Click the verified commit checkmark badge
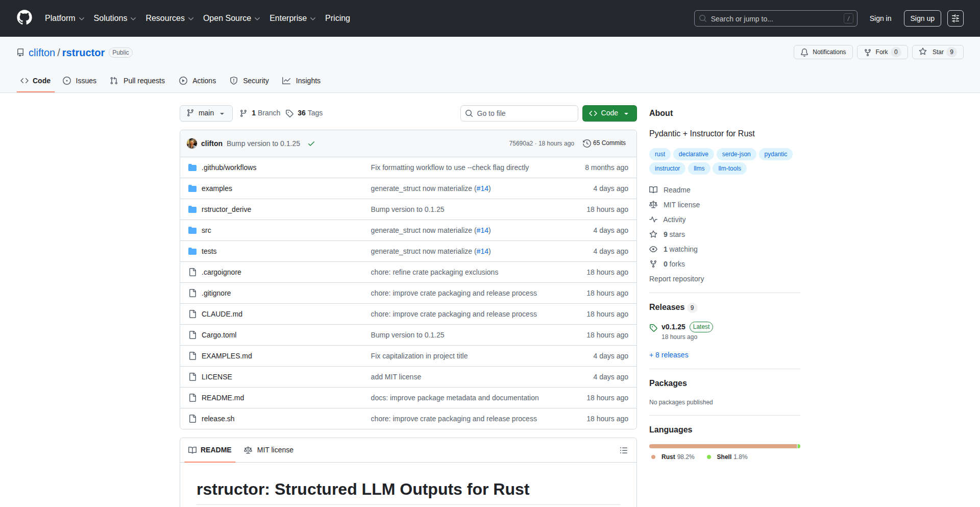 point(311,143)
